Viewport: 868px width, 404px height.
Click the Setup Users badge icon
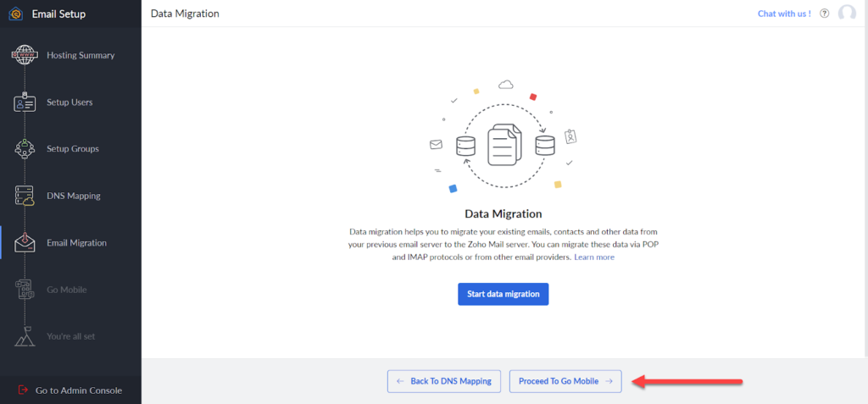pos(25,102)
